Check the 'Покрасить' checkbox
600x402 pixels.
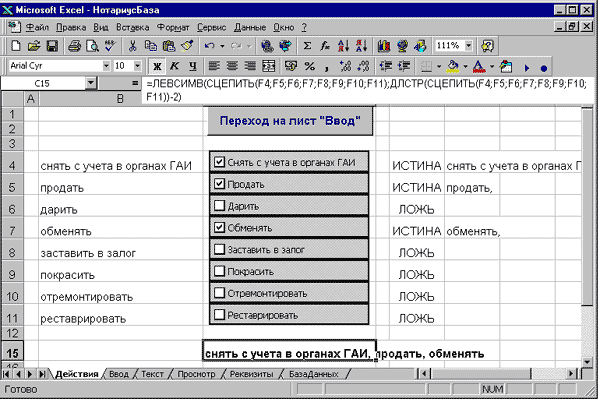219,271
